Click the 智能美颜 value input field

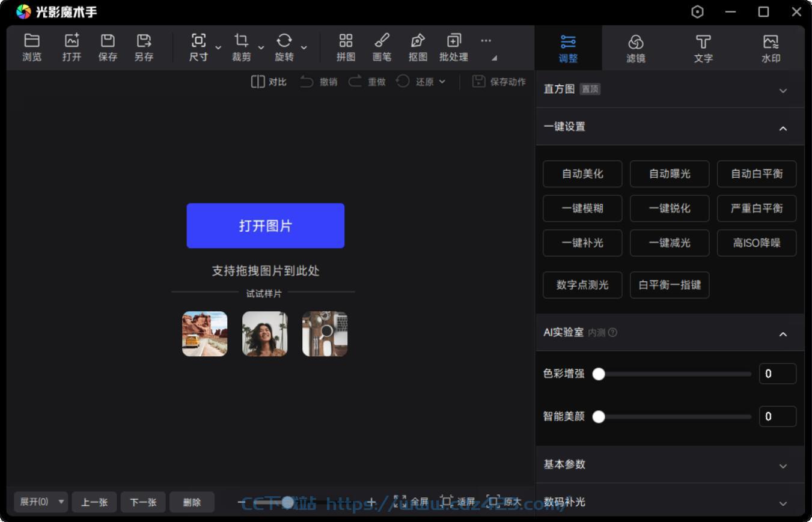coord(778,416)
